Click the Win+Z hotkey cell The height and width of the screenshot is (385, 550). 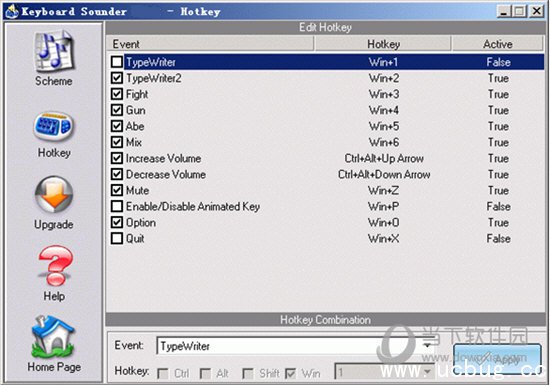click(x=383, y=190)
